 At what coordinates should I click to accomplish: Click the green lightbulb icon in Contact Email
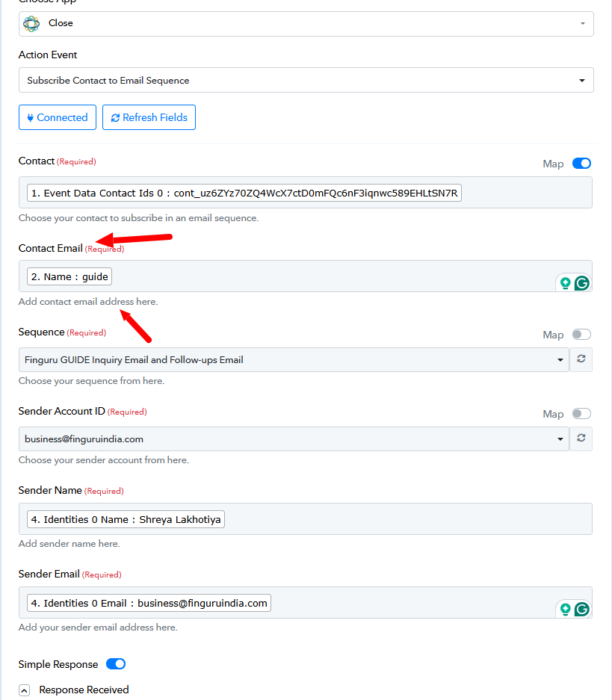click(565, 283)
